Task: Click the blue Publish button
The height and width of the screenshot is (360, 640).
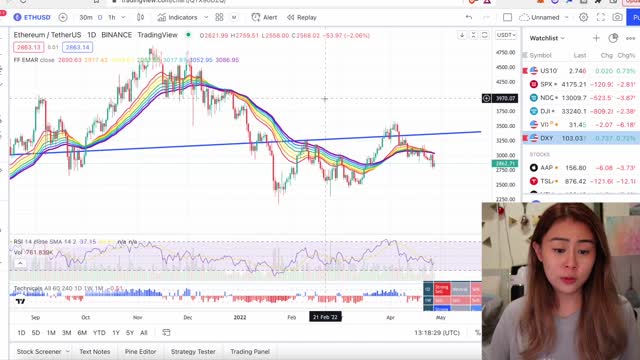Action: click(x=634, y=17)
